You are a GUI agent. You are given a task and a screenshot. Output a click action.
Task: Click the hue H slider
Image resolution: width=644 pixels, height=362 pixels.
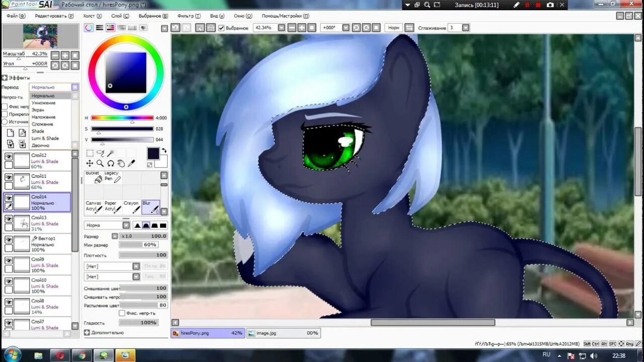tap(122, 118)
